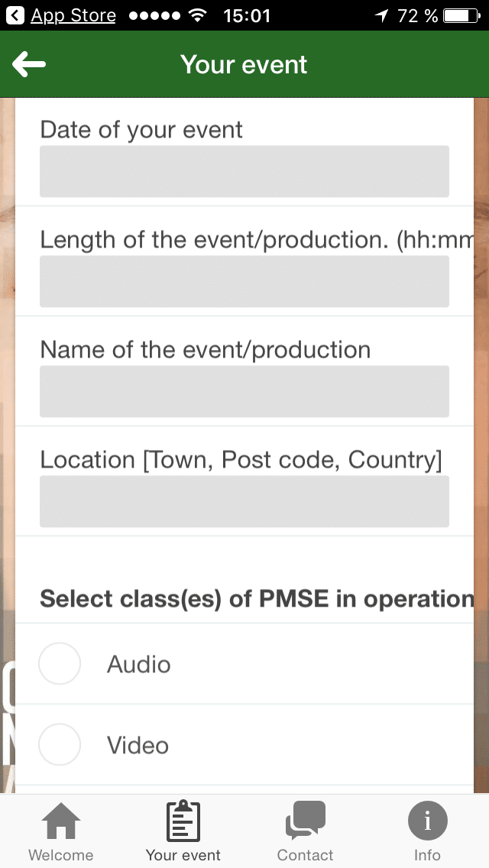Tap the Wi-Fi status icon
Viewport: 489px width, 868px height.
click(198, 15)
